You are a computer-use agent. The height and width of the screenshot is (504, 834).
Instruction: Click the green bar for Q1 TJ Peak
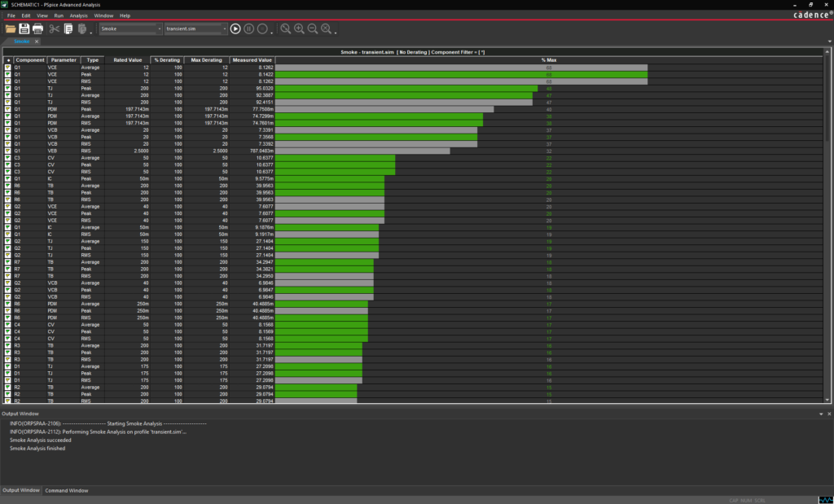[406, 88]
